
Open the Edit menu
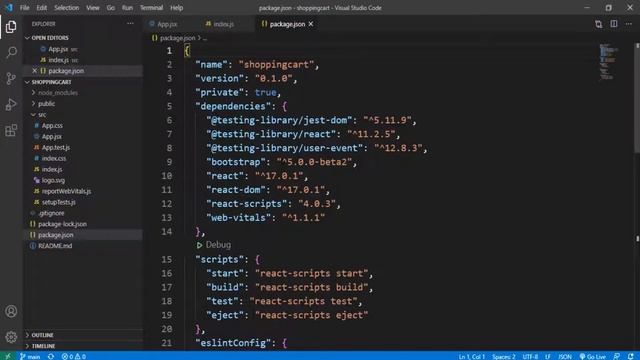(x=42, y=8)
